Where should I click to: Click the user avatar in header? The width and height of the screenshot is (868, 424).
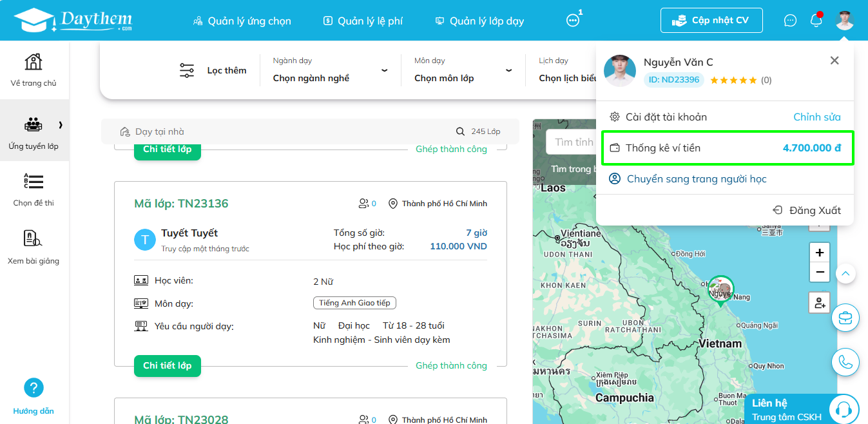844,20
